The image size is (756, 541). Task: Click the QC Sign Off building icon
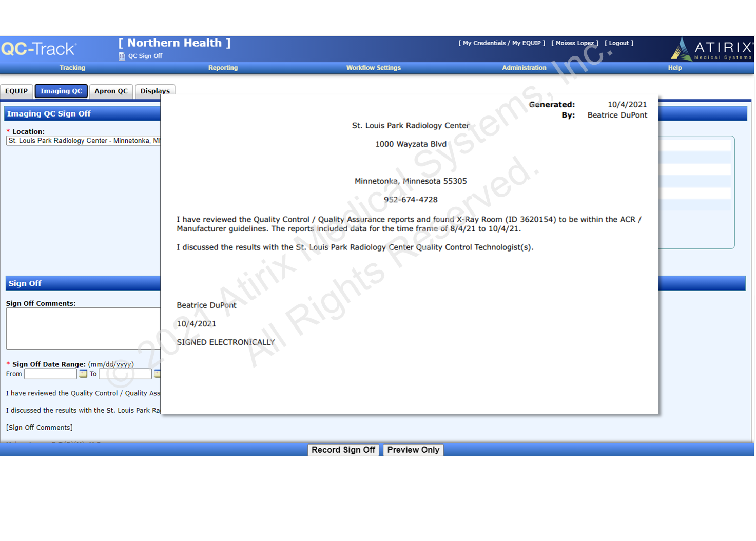(122, 56)
